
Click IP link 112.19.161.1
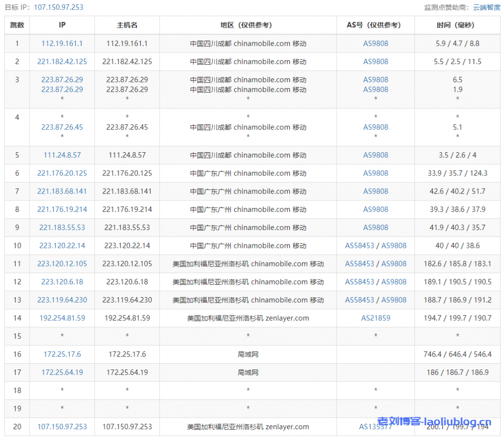tap(62, 43)
